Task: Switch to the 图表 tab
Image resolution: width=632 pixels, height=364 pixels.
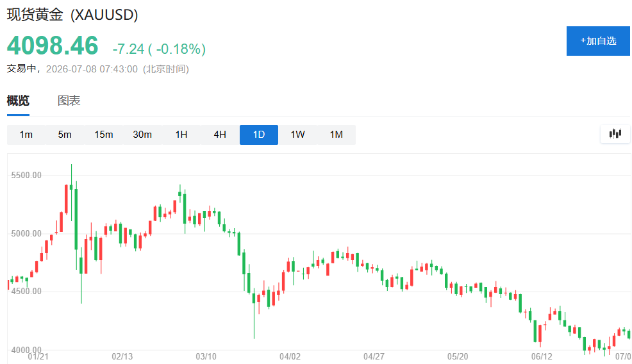Action: [x=69, y=101]
